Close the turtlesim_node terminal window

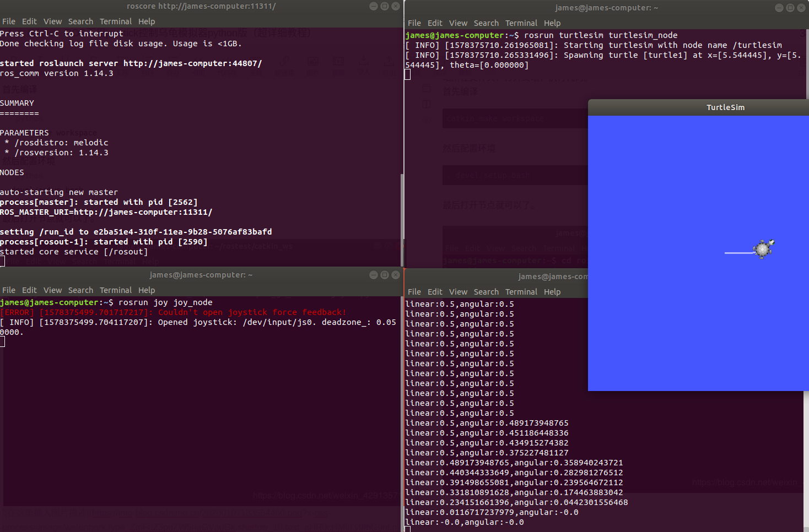coord(801,8)
